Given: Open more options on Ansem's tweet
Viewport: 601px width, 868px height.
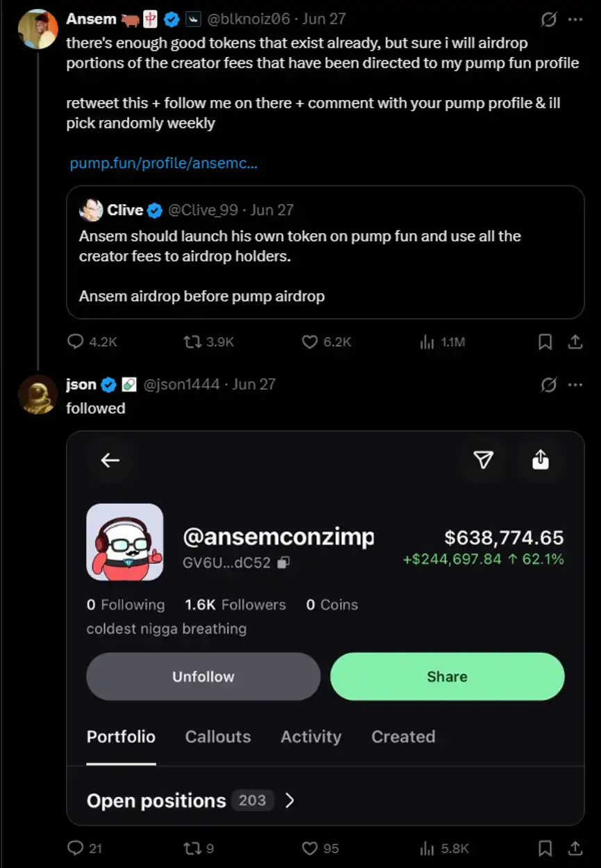Looking at the screenshot, I should [x=575, y=19].
